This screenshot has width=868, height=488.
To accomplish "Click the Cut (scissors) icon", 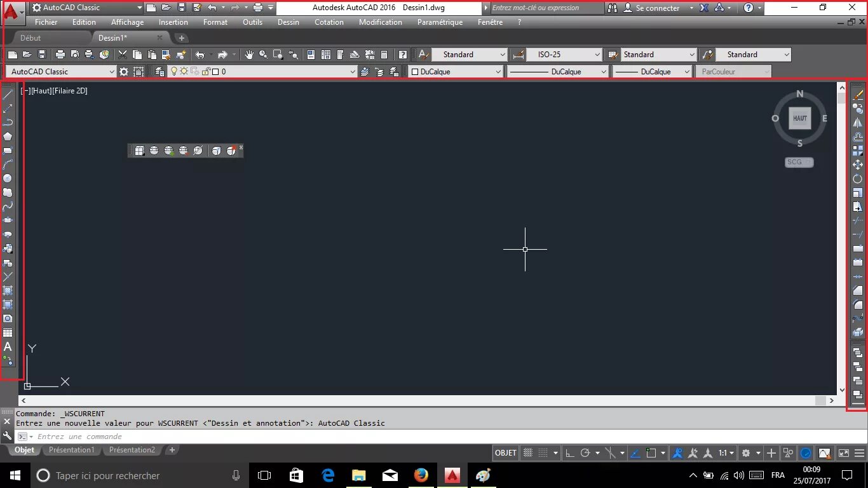I will point(123,55).
